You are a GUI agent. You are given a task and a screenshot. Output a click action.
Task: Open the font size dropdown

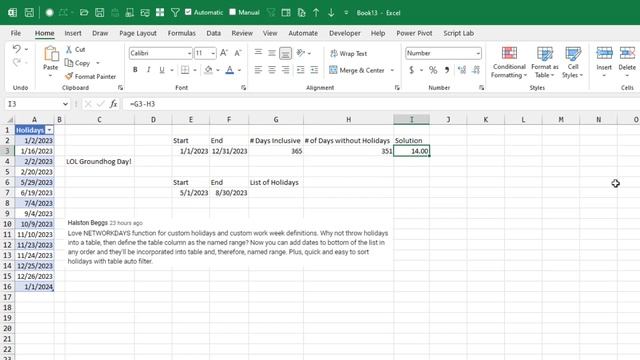click(x=213, y=53)
